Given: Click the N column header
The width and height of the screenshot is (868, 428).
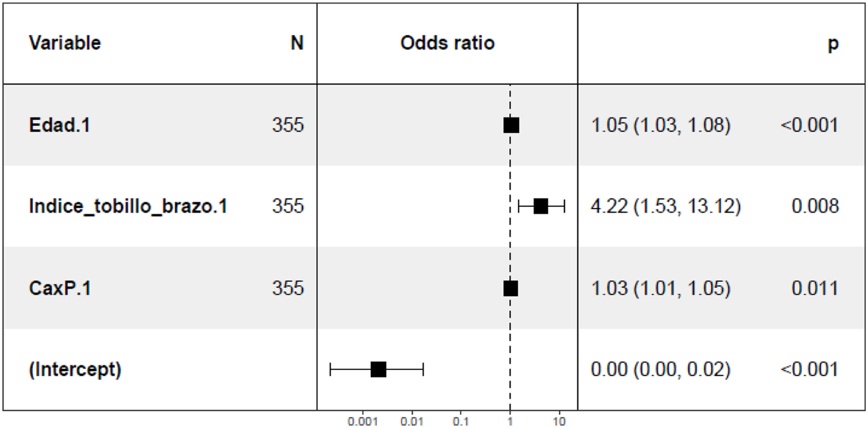Looking at the screenshot, I should point(297,43).
